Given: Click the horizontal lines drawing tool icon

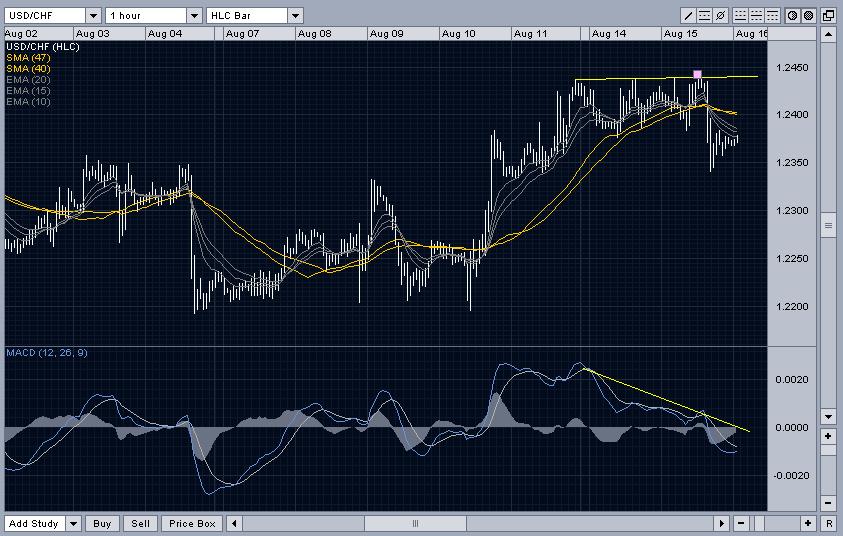Looking at the screenshot, I should [x=705, y=16].
